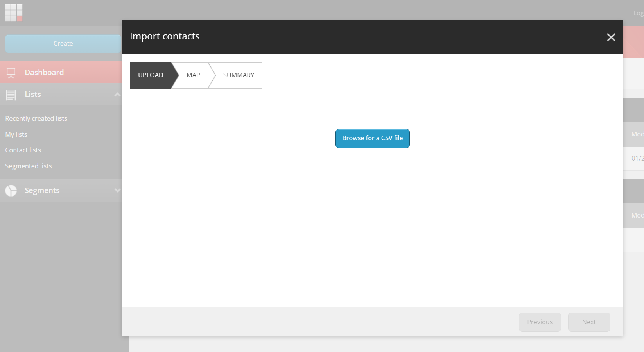Click Browse for a CSV file

pos(372,138)
